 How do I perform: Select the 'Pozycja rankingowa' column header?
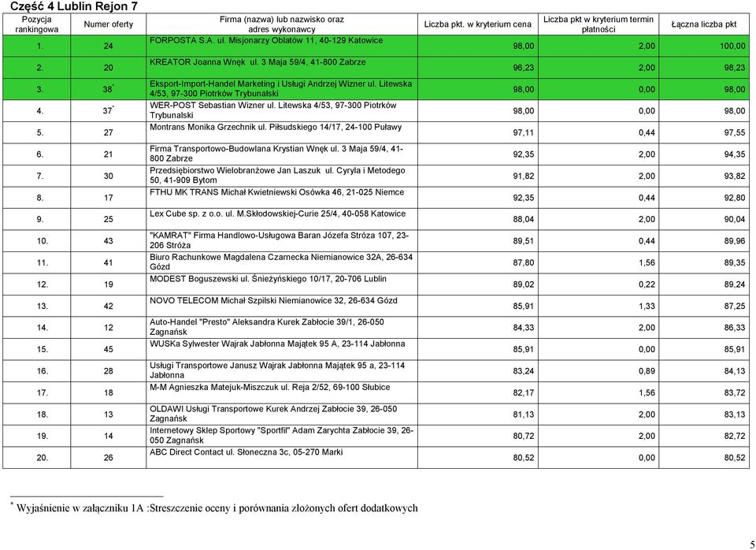point(37,24)
